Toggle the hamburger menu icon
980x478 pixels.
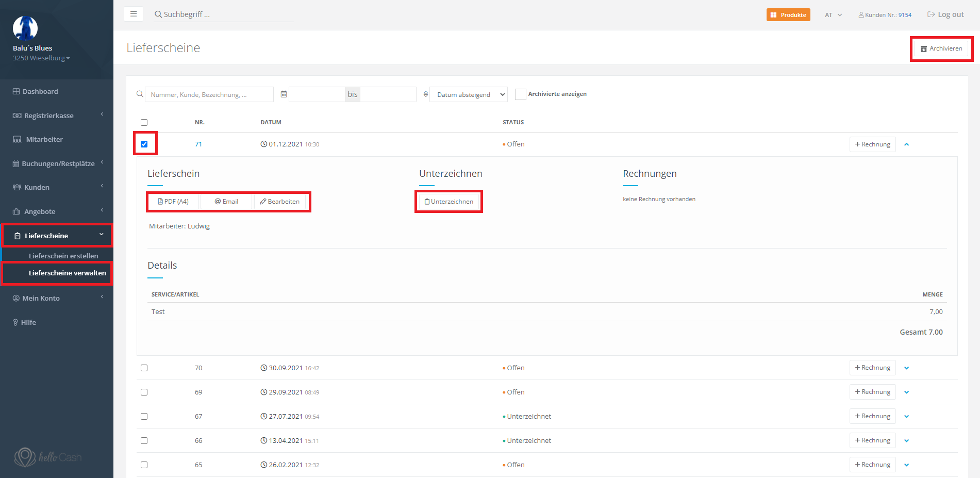[134, 14]
